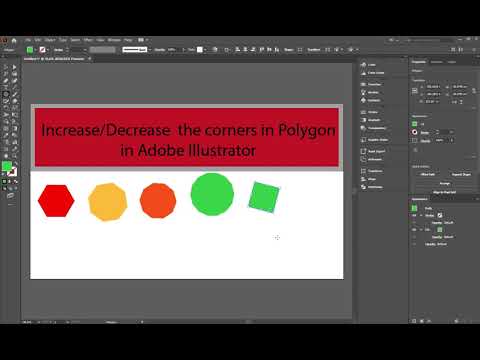
Task: Click the Home icon
Action: pyautogui.click(x=14, y=40)
